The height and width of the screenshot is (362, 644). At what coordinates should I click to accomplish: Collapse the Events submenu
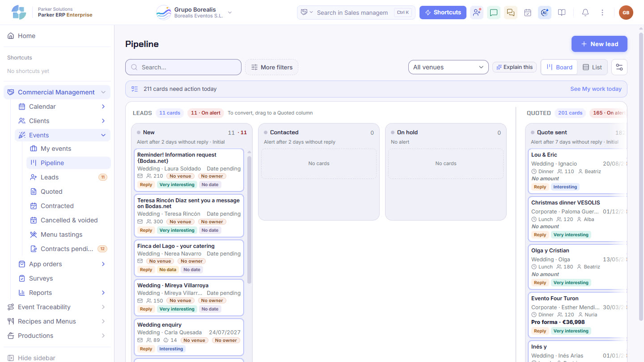[x=103, y=135]
